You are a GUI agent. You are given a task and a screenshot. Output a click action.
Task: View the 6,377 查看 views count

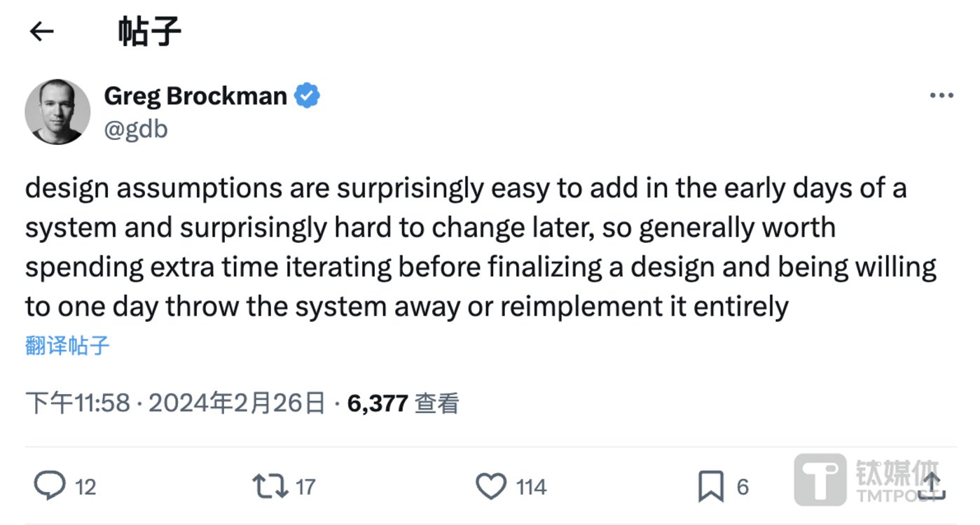[403, 403]
